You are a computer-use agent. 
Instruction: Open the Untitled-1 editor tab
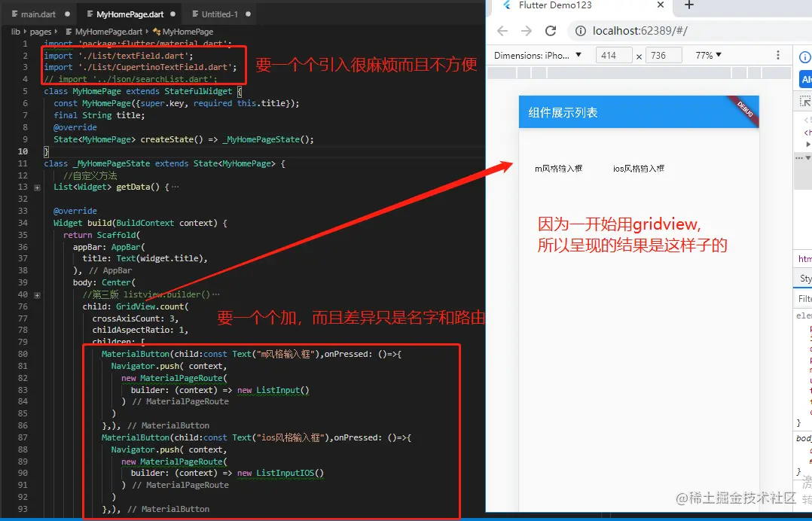click(x=220, y=14)
